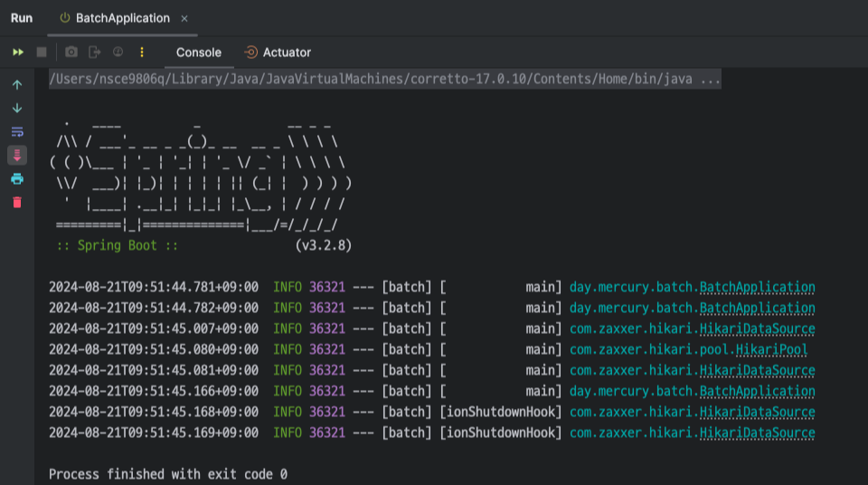Click the 'Process finished with exit code 0' text
868x485 pixels.
tap(168, 474)
